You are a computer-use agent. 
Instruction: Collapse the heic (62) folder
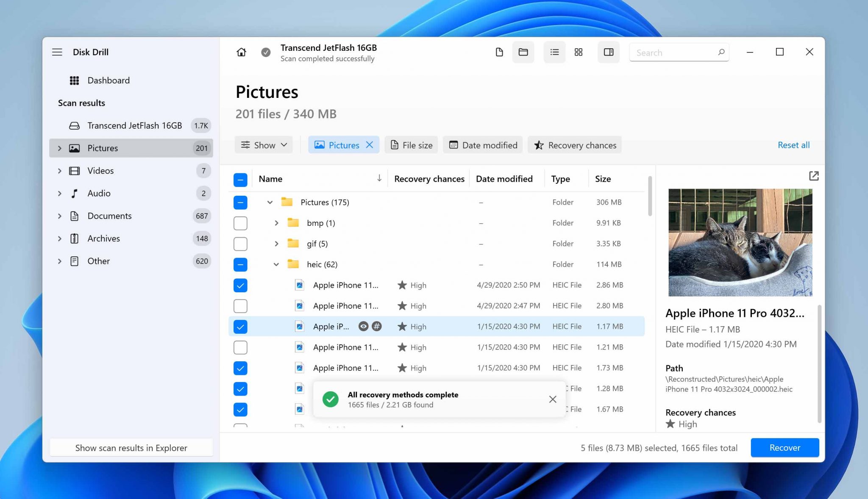click(x=276, y=265)
